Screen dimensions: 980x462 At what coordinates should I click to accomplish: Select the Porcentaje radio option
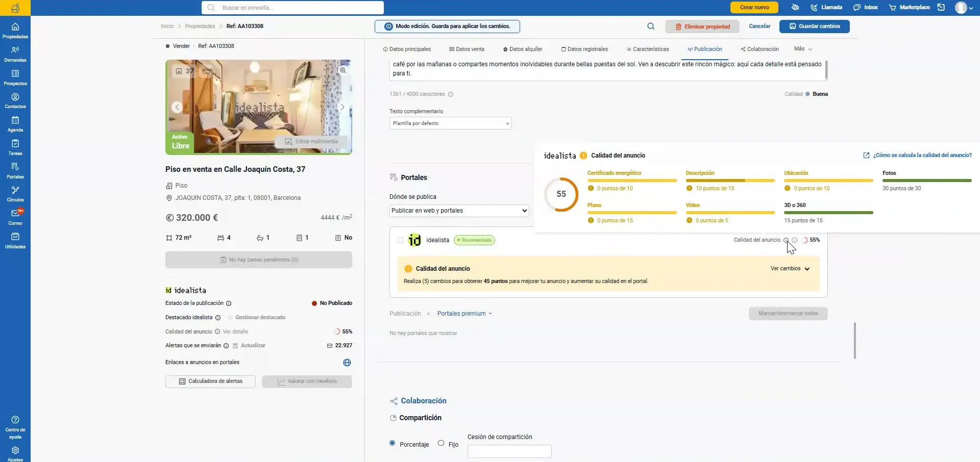392,443
